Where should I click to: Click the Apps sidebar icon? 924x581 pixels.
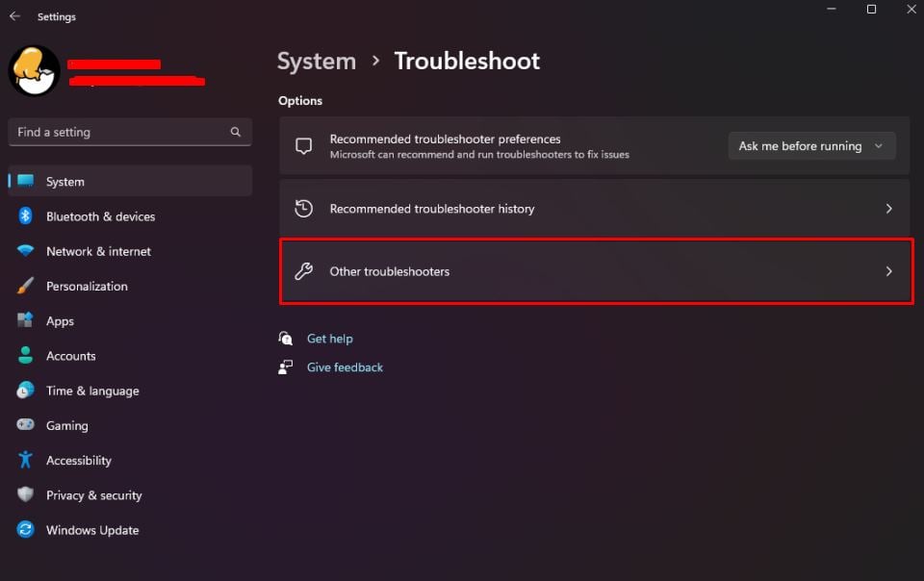pos(26,321)
